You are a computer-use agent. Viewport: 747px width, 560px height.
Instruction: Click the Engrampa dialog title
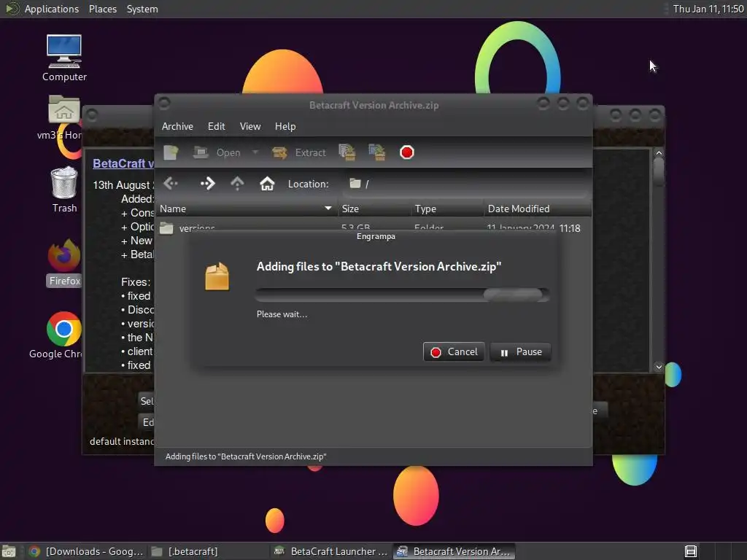point(376,236)
